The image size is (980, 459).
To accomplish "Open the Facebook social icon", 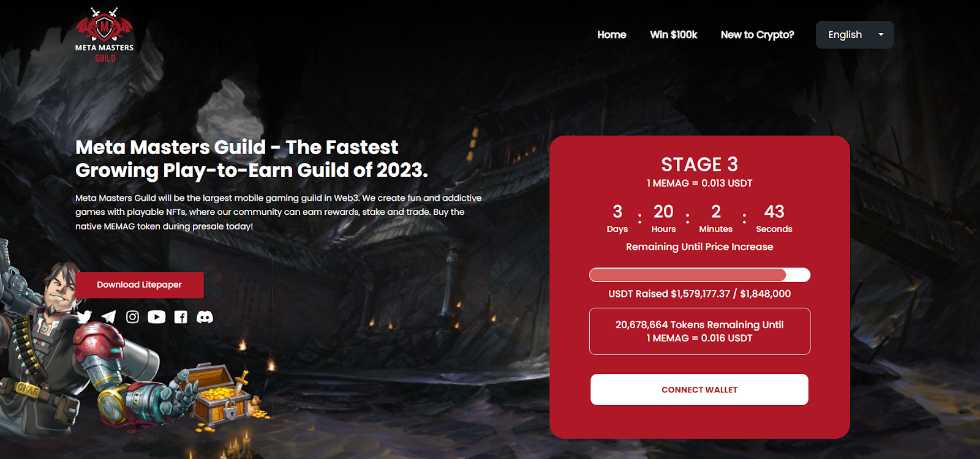I will coord(181,316).
